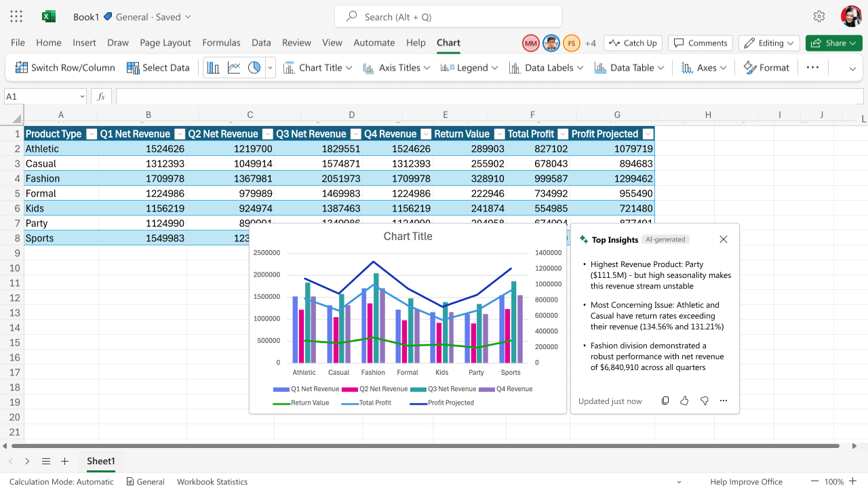Copy the Top Insights text
868x488 pixels.
[x=665, y=401]
